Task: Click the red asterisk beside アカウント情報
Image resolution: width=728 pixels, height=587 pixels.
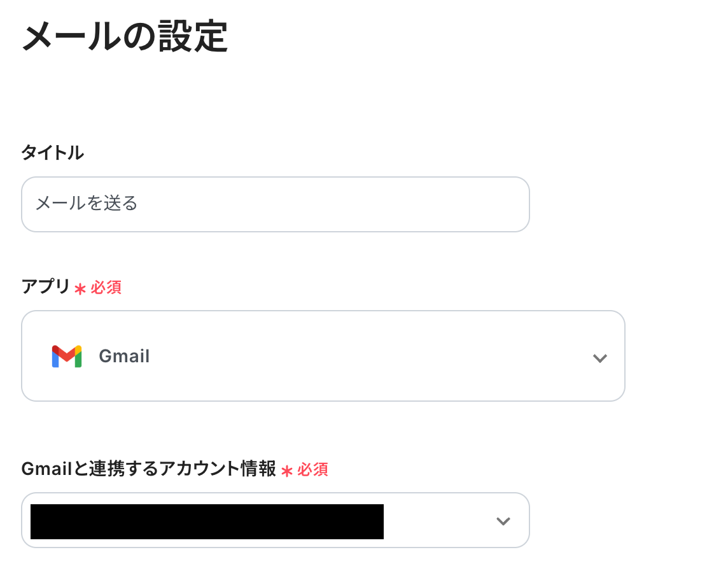Action: [287, 471]
